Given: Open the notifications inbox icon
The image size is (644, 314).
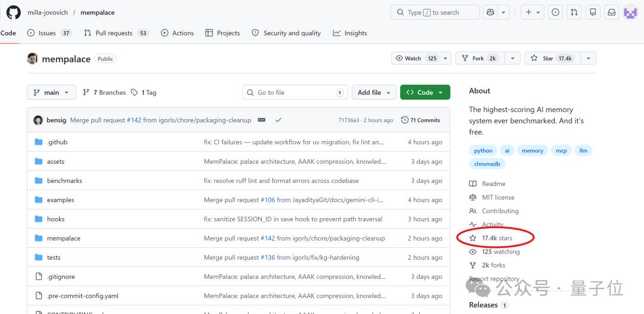Looking at the screenshot, I should pyautogui.click(x=612, y=13).
